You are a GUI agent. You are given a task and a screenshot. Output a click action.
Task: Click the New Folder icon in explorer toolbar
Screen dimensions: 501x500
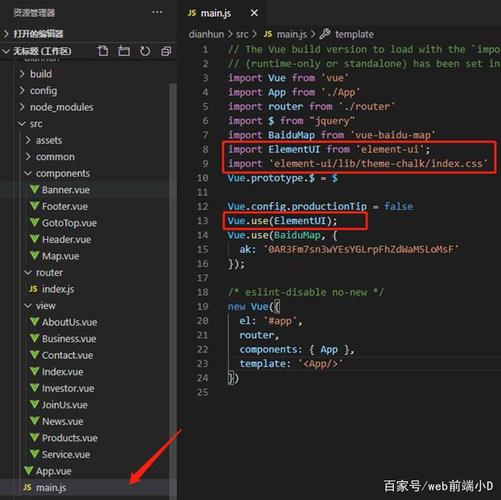coord(124,51)
